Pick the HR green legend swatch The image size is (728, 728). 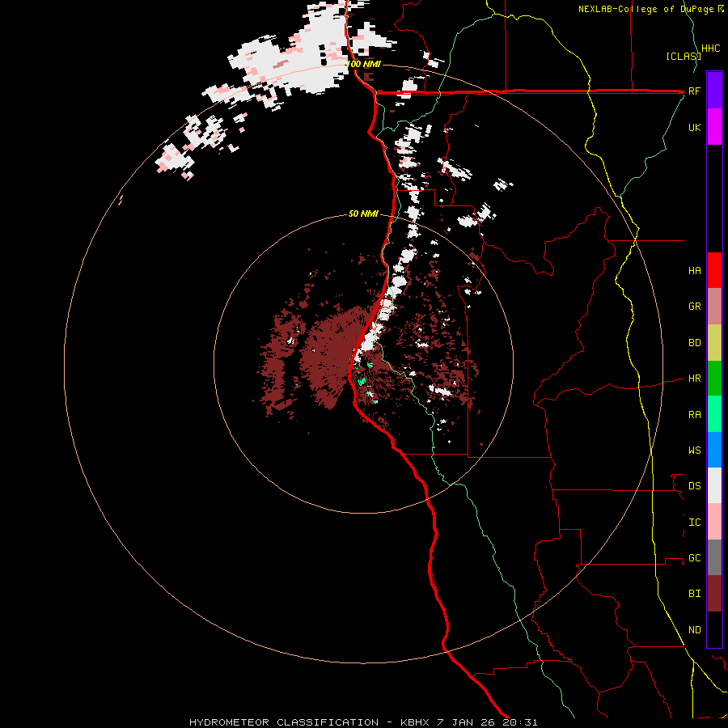pyautogui.click(x=714, y=379)
